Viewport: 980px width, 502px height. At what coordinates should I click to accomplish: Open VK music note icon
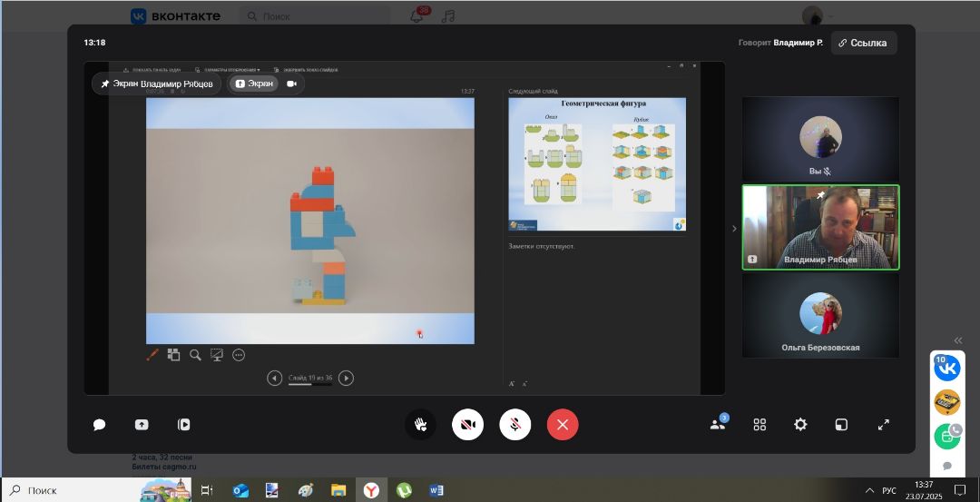coord(448,17)
